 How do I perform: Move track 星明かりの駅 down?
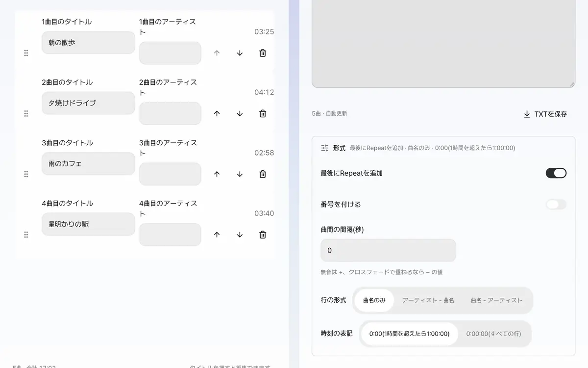pyautogui.click(x=240, y=235)
